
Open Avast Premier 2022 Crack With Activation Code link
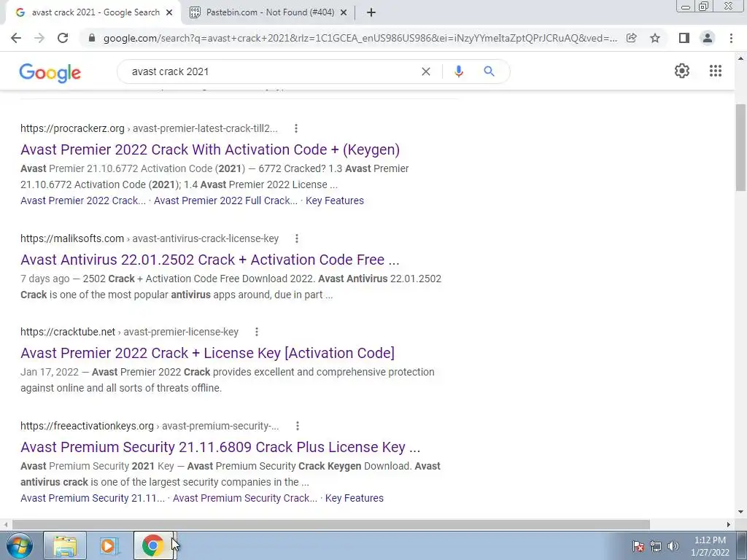pos(210,149)
